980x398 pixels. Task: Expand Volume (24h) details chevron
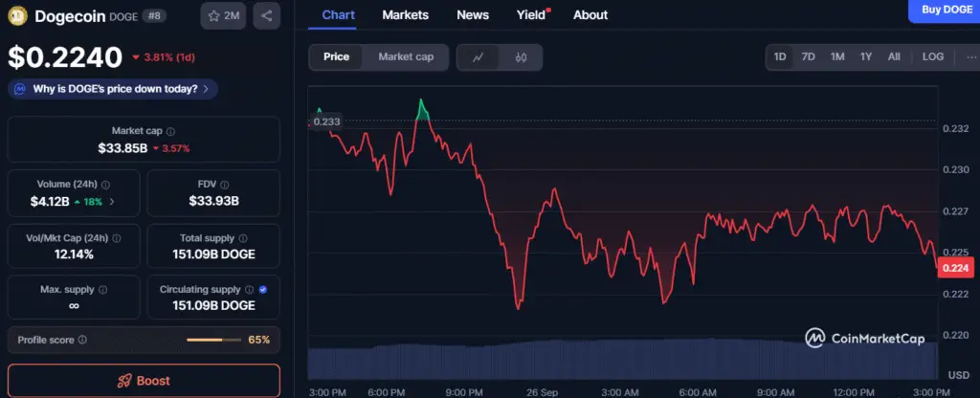(112, 201)
